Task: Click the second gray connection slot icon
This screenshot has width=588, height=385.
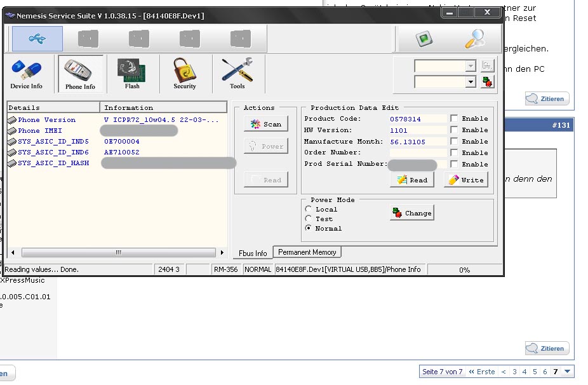Action: (88, 39)
